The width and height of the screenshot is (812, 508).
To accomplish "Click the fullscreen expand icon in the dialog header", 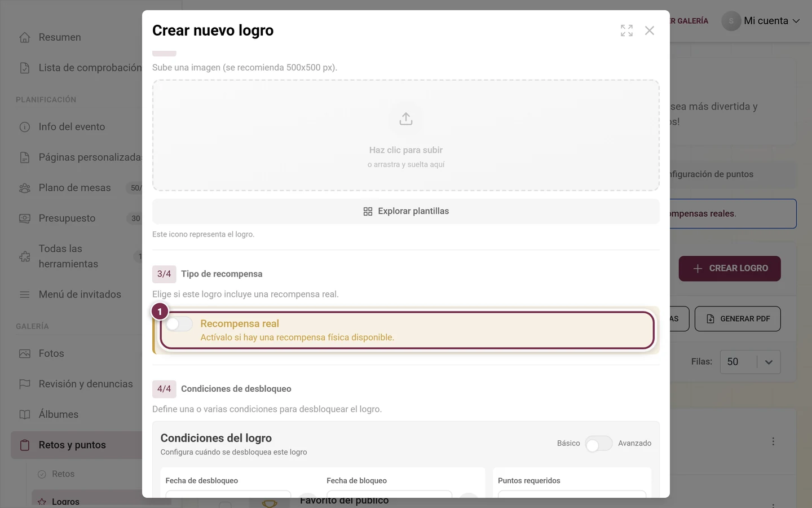I will (626, 30).
